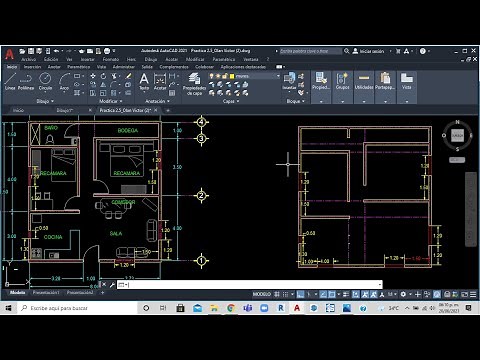This screenshot has width=480, height=360.
Task: Expand the Utilidades panel button
Action: click(364, 87)
